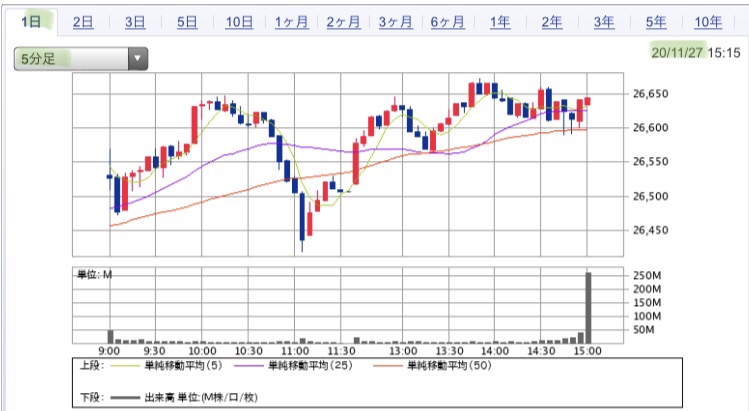749x411 pixels.
Task: Select the 1年 range tab
Action: pyautogui.click(x=499, y=22)
